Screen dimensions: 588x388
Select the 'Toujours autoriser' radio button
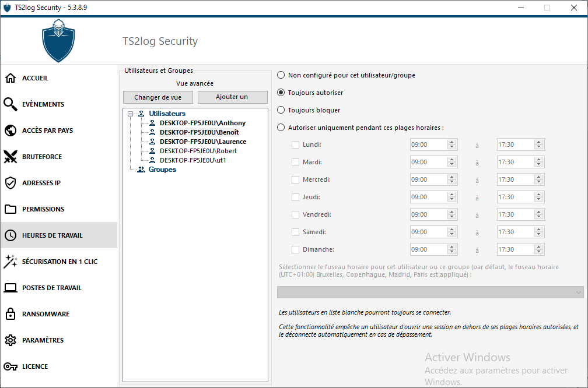(281, 93)
